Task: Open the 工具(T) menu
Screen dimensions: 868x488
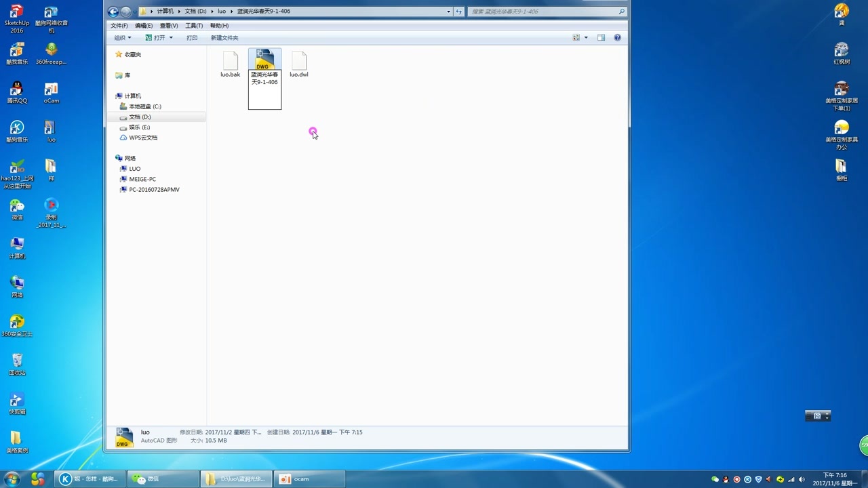Action: 194,26
